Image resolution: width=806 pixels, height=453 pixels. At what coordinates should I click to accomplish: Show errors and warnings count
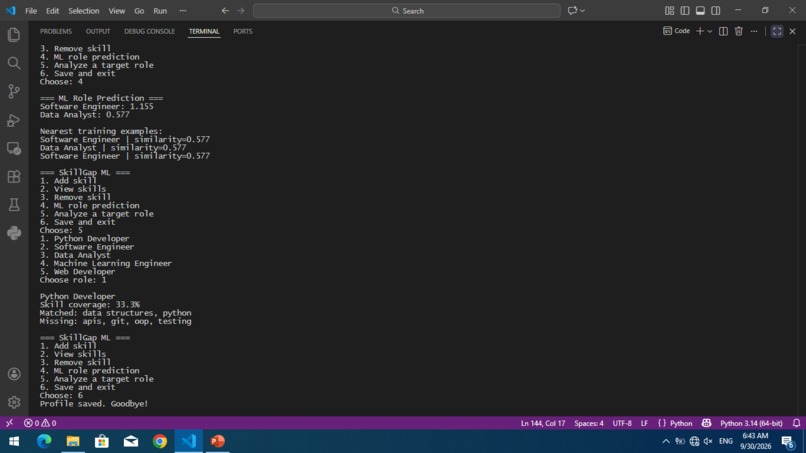pyautogui.click(x=40, y=423)
